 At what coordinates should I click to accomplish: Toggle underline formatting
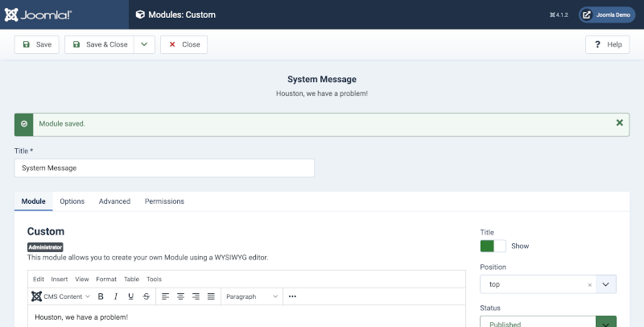131,296
